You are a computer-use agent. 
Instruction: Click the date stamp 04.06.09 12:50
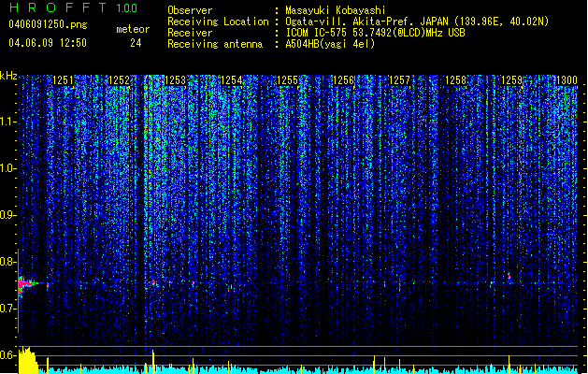[48, 43]
